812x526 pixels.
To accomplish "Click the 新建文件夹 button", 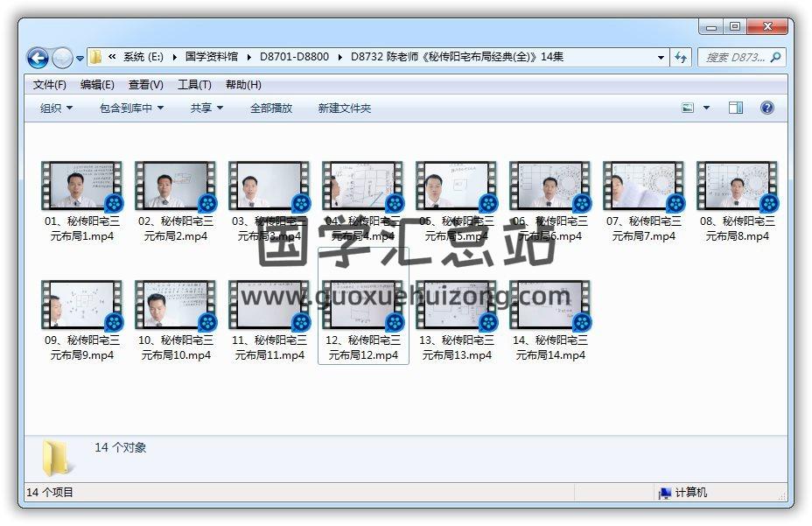I will pos(344,108).
